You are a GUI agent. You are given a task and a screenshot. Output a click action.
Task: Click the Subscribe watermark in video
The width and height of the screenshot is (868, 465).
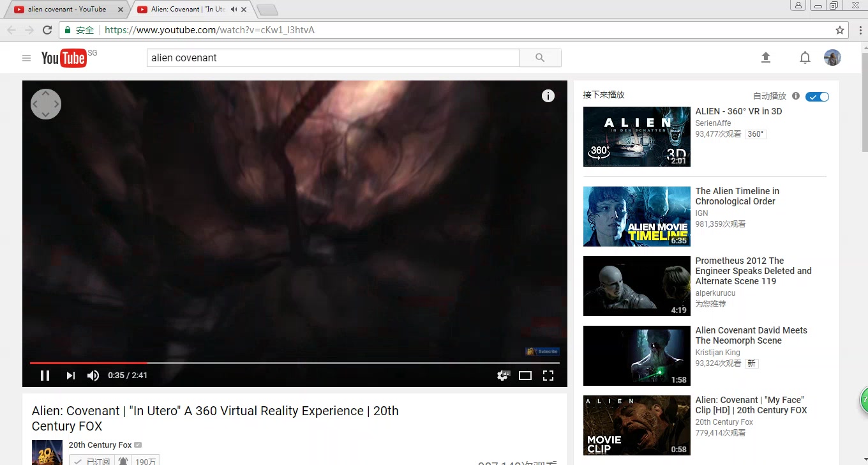coord(542,351)
